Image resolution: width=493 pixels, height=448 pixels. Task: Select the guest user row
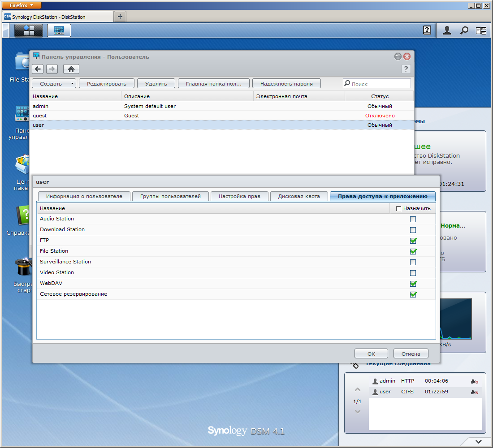click(x=222, y=116)
